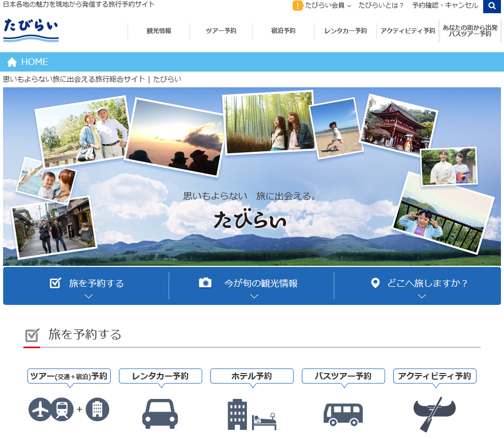Open the アクティビティ予約 navigation menu
The width and height of the screenshot is (504, 439).
point(407,31)
